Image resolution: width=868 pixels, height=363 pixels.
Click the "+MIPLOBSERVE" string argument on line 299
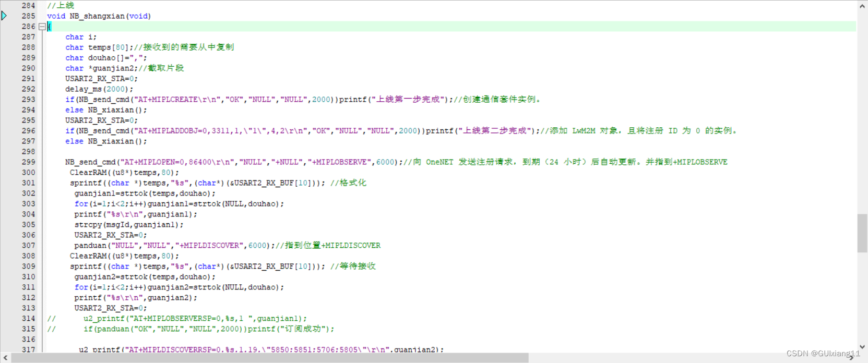click(x=340, y=162)
